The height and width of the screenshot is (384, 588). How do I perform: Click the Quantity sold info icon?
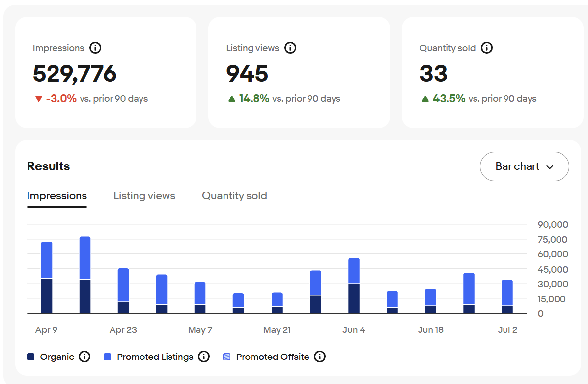pos(487,48)
